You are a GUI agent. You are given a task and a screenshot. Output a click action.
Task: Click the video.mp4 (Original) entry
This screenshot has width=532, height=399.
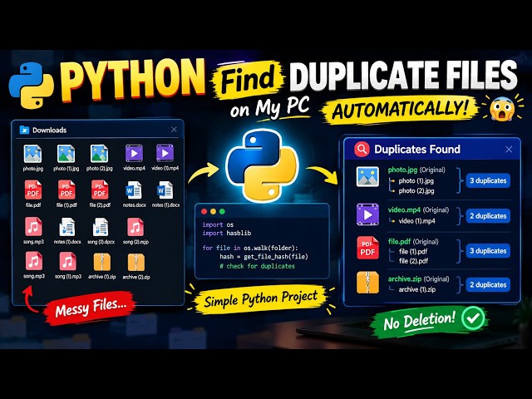418,210
